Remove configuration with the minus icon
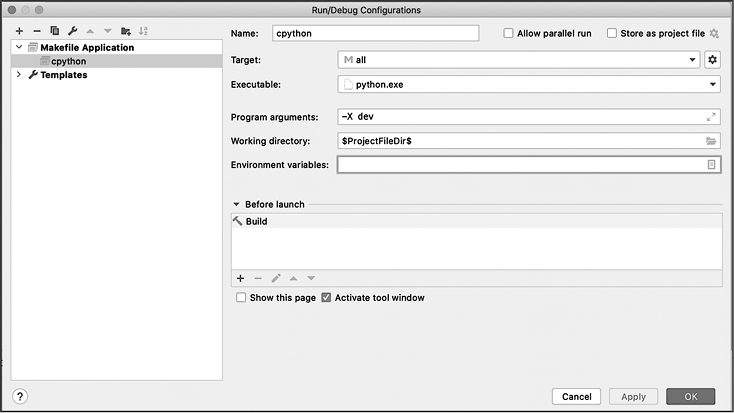The height and width of the screenshot is (413, 734). coord(37,31)
